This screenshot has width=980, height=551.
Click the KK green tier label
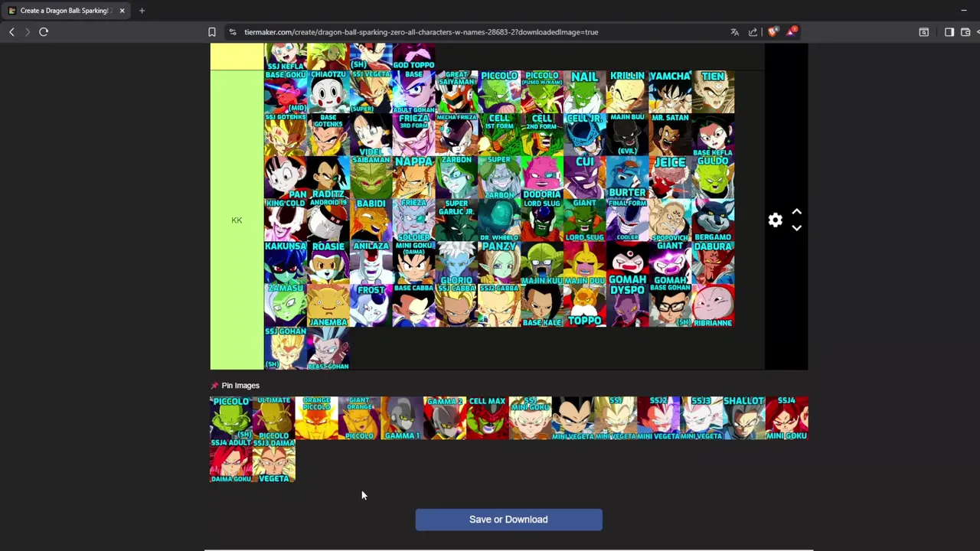tap(237, 220)
